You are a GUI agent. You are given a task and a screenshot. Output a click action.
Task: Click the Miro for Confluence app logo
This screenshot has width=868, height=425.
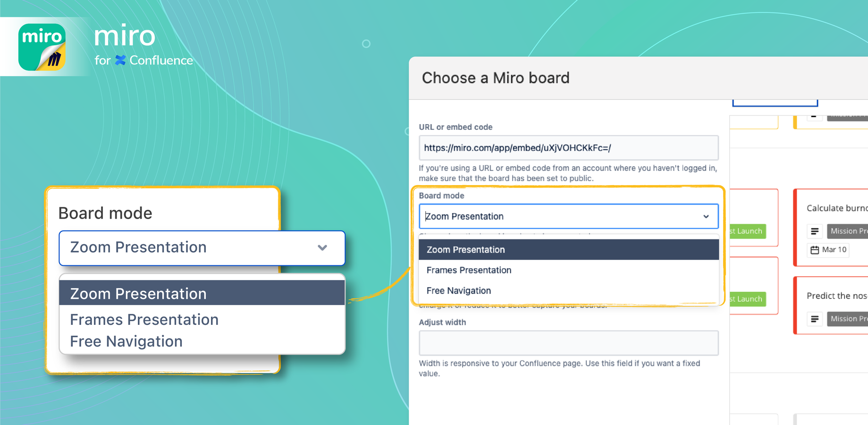42,47
